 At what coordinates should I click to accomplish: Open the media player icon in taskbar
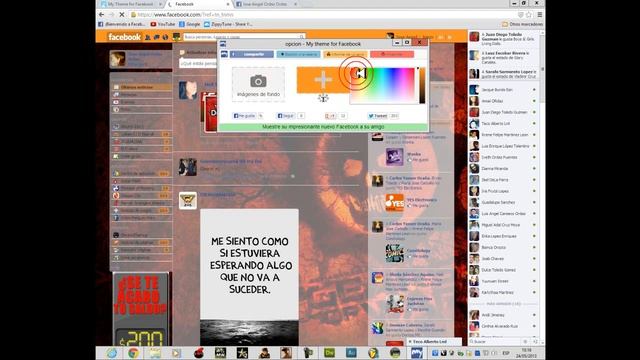coord(176,353)
